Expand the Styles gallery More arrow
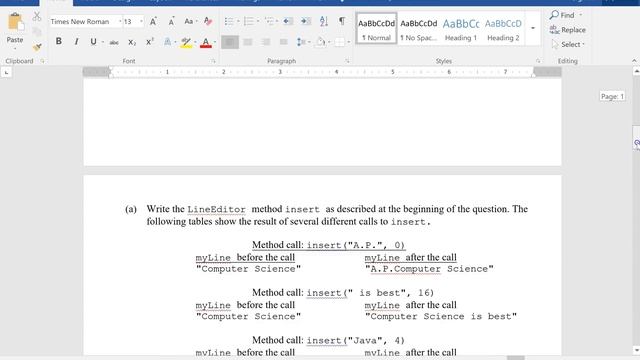Screen dimensions: 640x360 point(533,28)
